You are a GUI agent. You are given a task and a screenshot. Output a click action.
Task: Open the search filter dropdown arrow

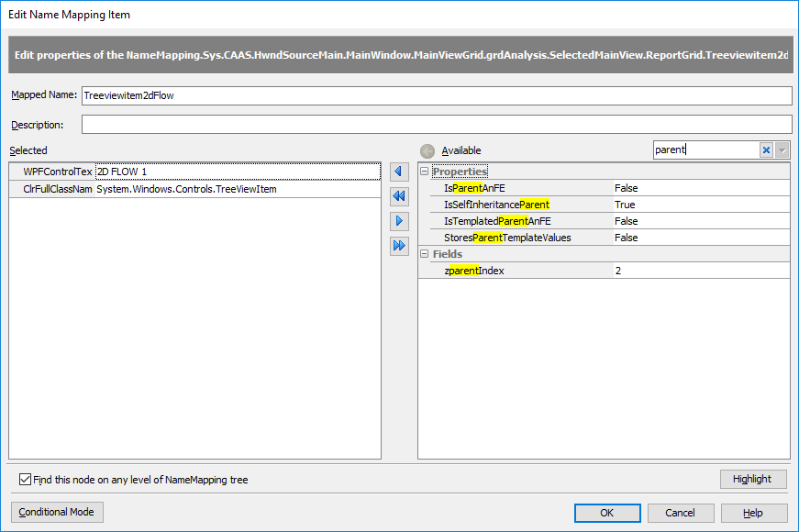(x=782, y=150)
